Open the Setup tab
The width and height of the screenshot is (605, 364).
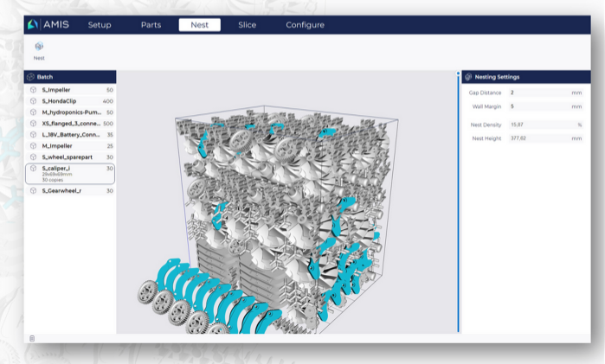(x=100, y=25)
